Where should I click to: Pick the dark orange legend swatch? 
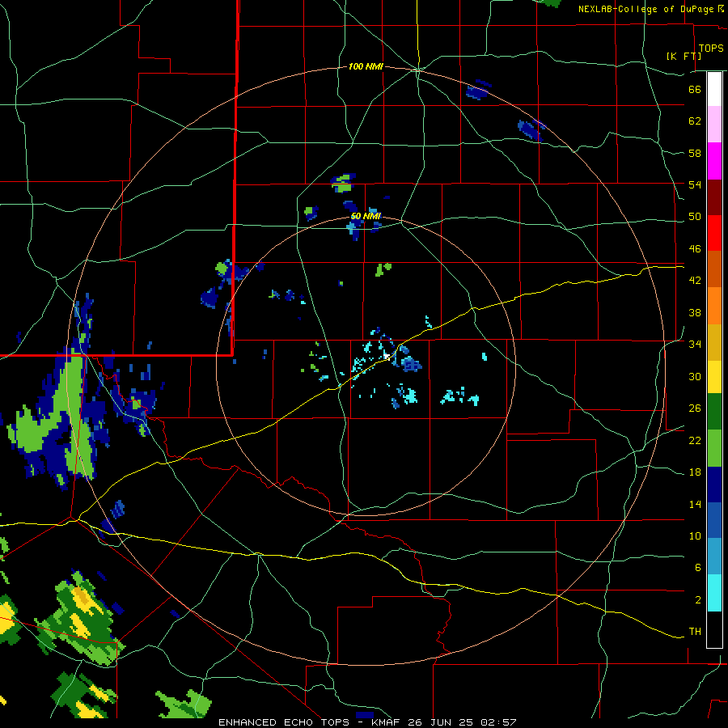tap(714, 269)
